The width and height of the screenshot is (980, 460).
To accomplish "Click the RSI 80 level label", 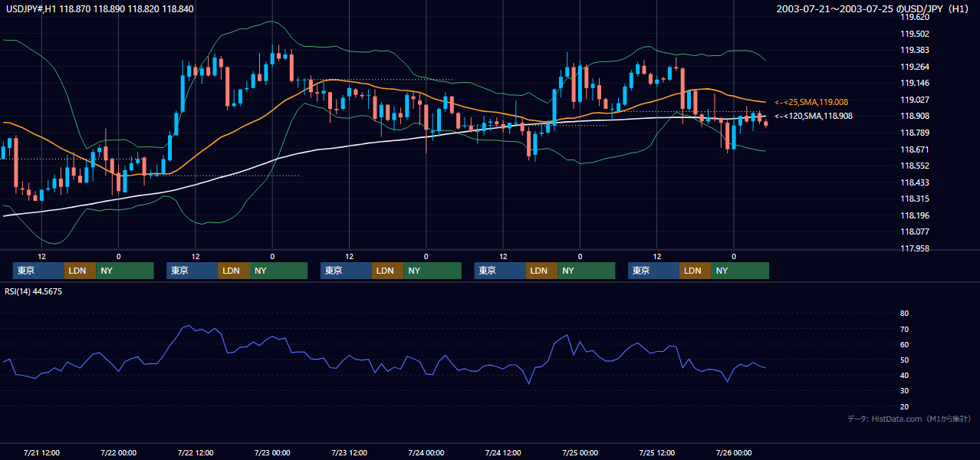I will 904,314.
